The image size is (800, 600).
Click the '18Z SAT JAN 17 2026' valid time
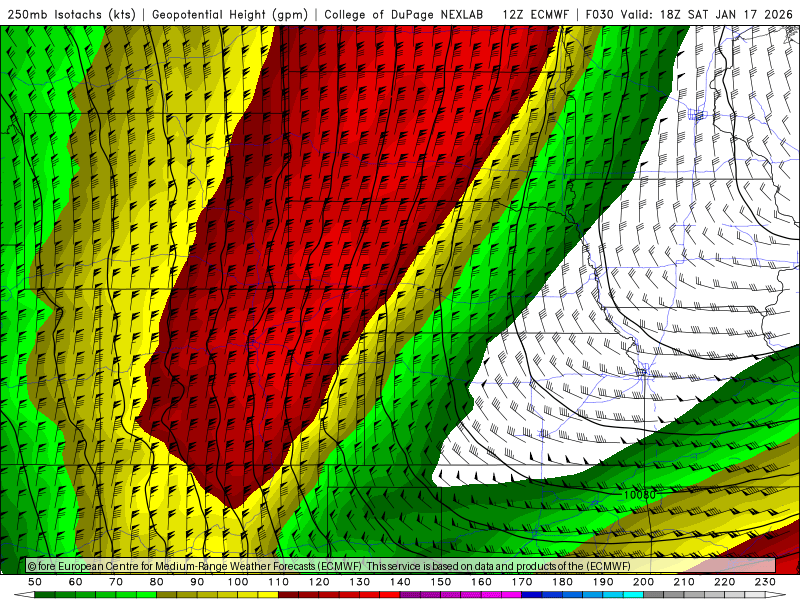(x=727, y=14)
